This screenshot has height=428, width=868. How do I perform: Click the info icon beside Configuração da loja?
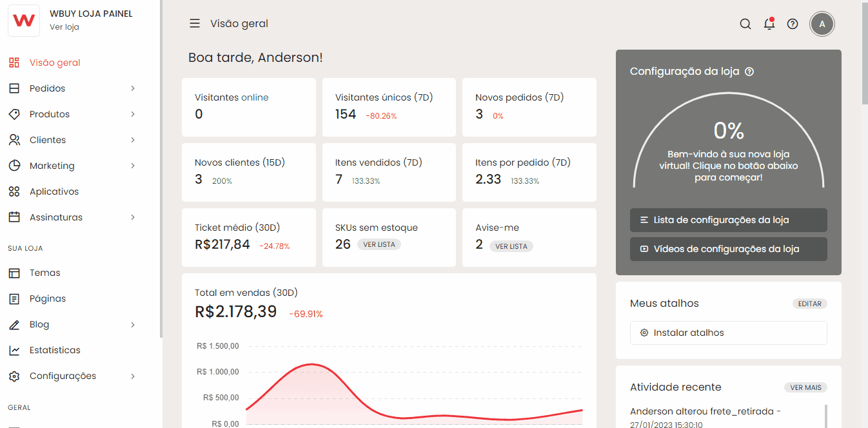(749, 72)
